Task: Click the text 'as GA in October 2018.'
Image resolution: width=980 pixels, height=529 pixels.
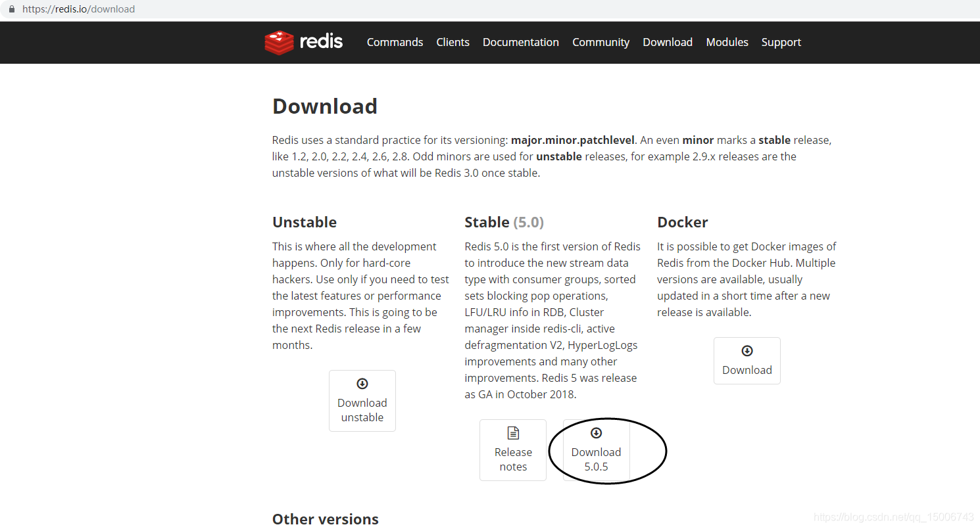Action: pos(520,394)
